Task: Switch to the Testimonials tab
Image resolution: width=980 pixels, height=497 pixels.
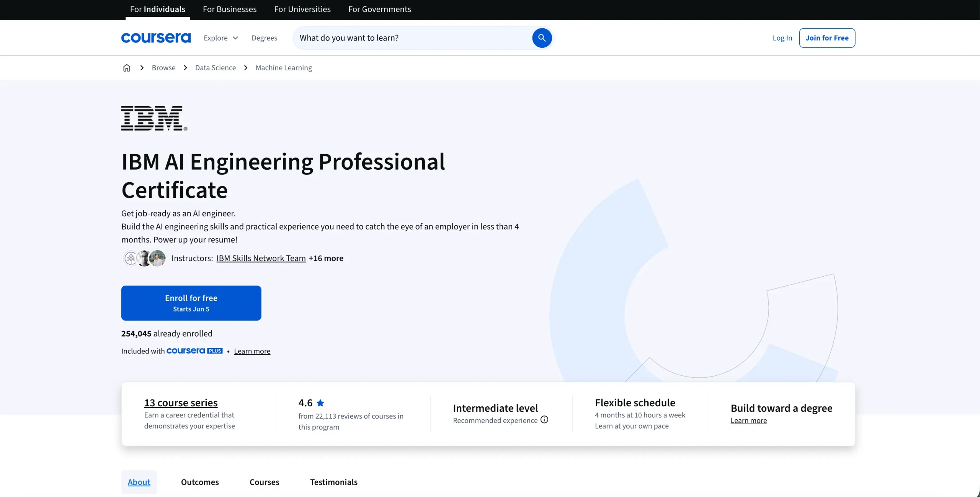Action: [x=334, y=482]
